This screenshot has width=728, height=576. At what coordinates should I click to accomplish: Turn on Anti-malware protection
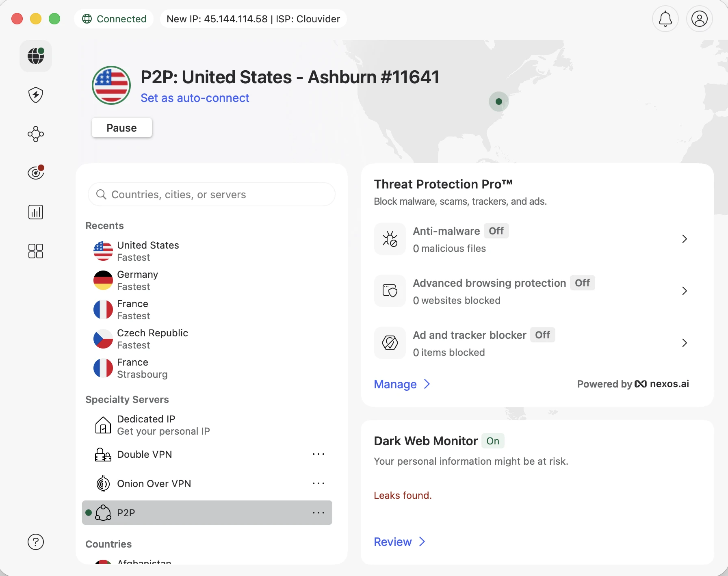pyautogui.click(x=496, y=231)
